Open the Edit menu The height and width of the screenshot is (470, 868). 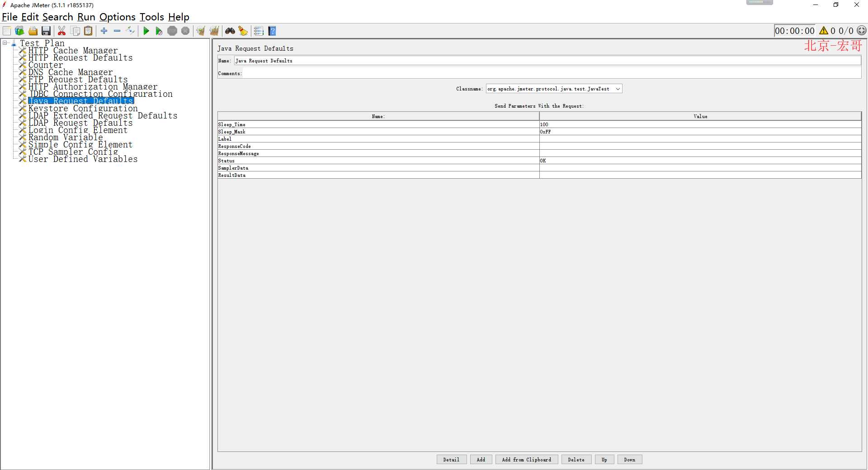pos(30,17)
